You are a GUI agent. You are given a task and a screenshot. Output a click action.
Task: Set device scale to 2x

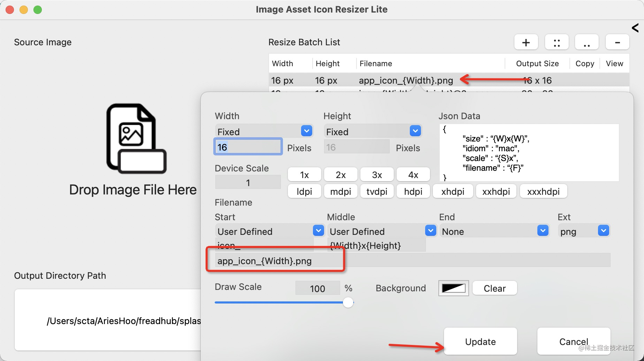click(341, 175)
